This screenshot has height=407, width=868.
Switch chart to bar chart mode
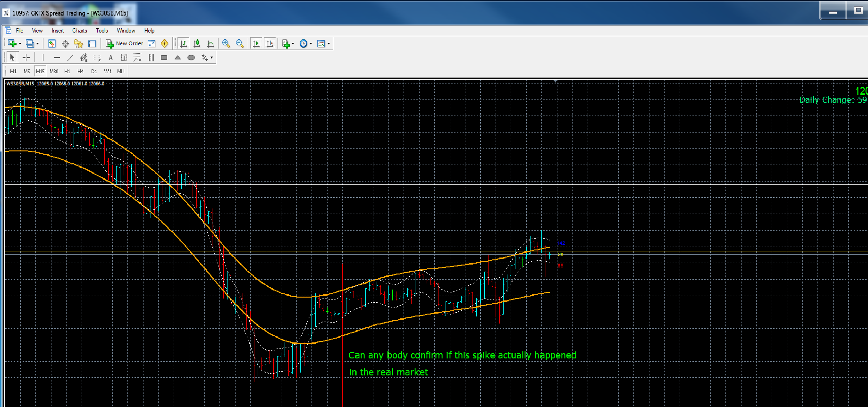pos(184,43)
